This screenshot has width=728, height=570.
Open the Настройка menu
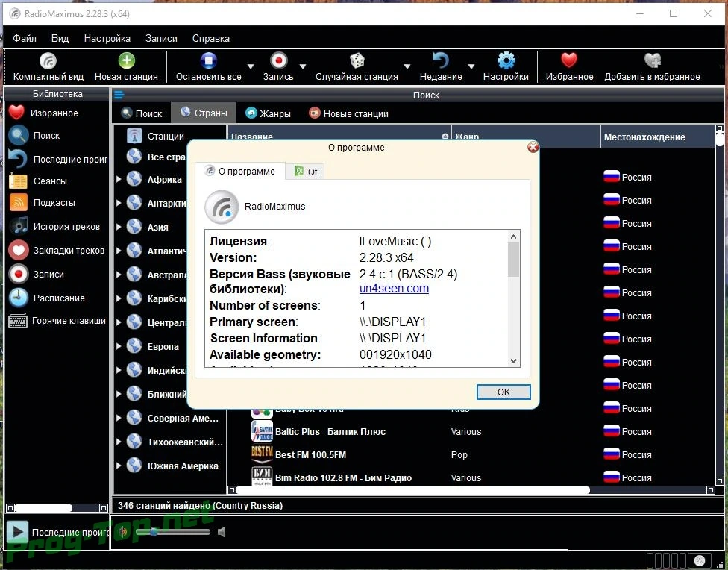point(107,38)
